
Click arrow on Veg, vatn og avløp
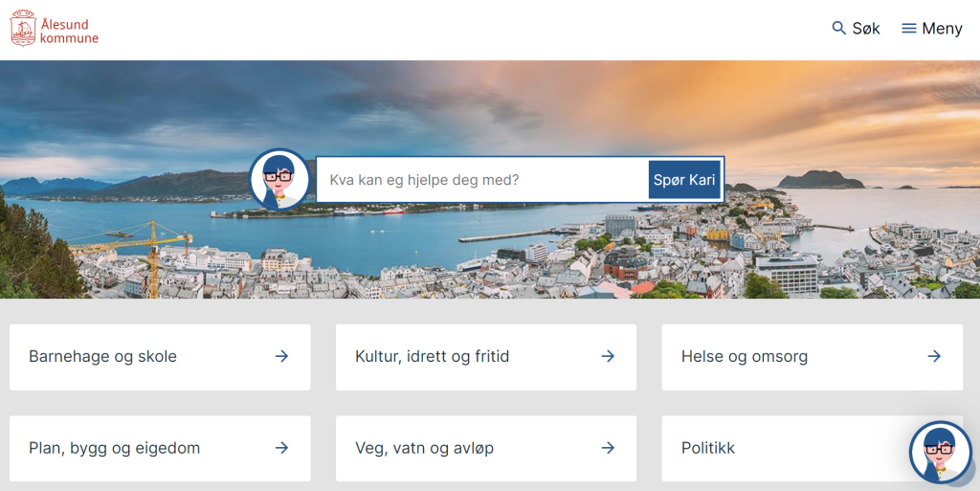tap(608, 448)
